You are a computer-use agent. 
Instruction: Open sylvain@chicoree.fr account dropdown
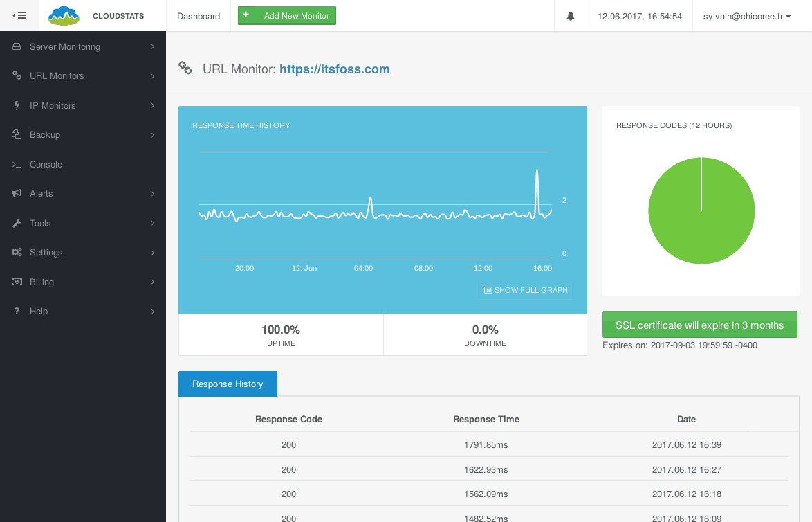[747, 16]
